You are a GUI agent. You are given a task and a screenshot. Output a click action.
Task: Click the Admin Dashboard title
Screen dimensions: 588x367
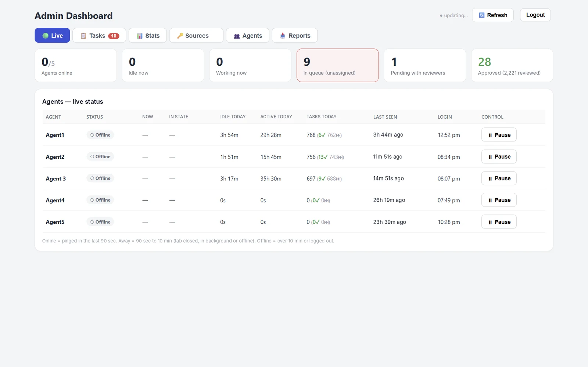(73, 16)
